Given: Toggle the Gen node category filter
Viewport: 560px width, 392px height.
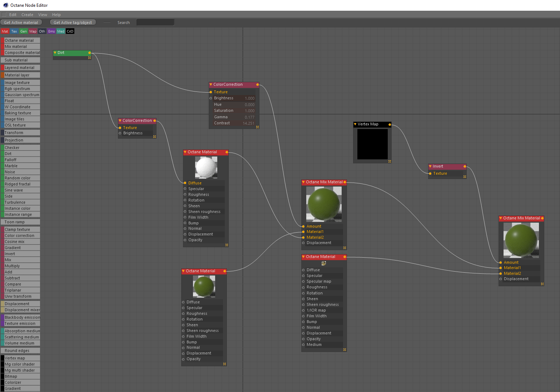Looking at the screenshot, I should coord(24,31).
